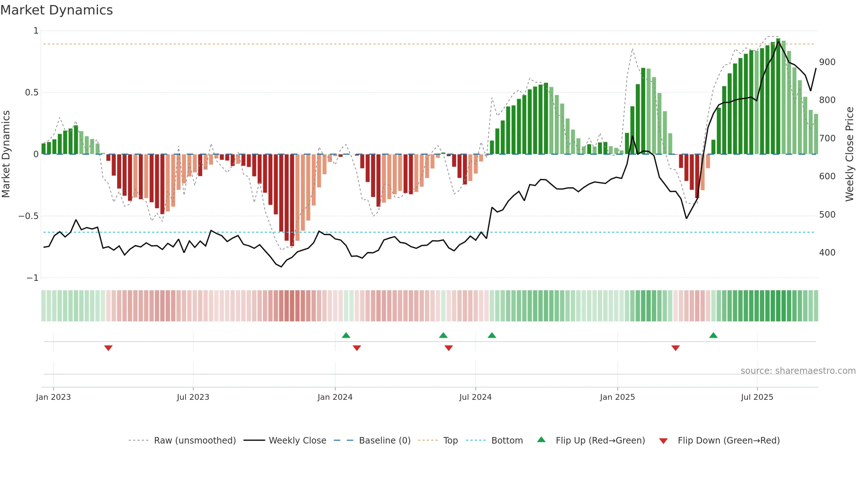Toggle the Weekly Close legend entry
The width and height of the screenshot is (868, 488).
point(285,441)
